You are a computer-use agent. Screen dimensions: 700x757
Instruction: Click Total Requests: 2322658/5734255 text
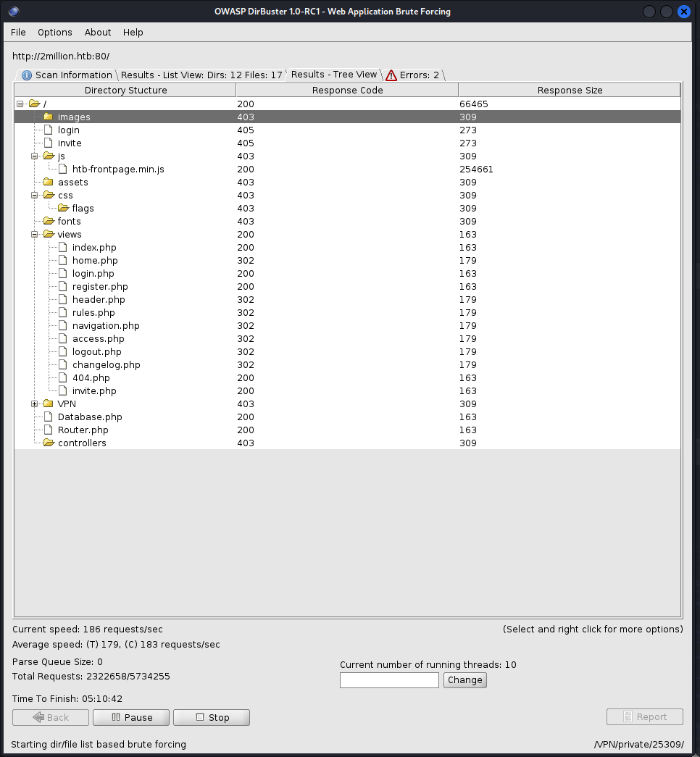pos(91,677)
